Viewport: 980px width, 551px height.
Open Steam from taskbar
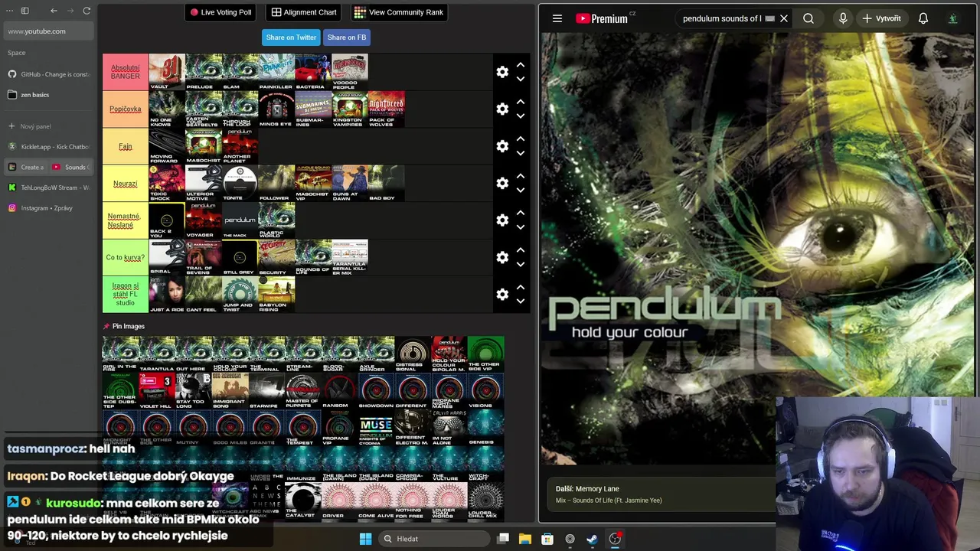tap(592, 539)
